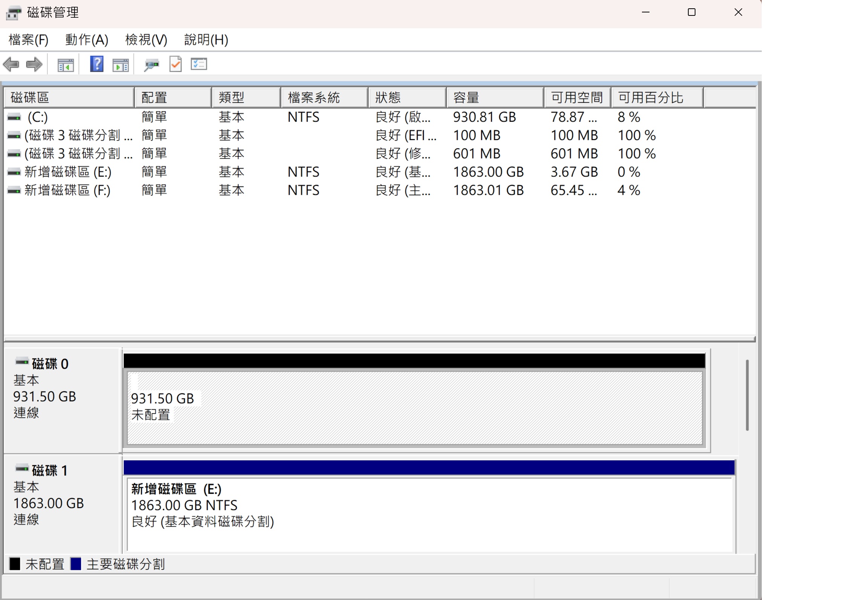Viewport: 868px width, 600px height.
Task: Sort by 檔案系統 column header
Action: coord(325,98)
